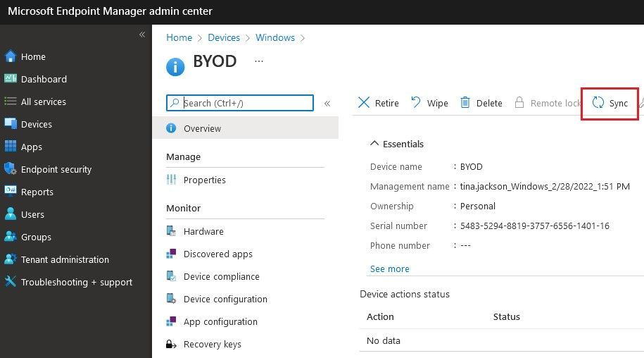
Task: Click the Search (Ctrl+/) input field
Action: [x=240, y=103]
